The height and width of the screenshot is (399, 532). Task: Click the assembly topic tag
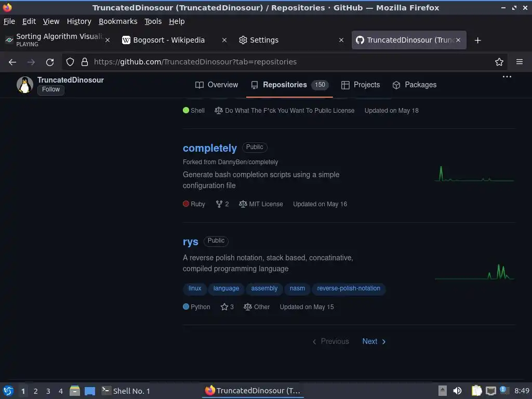coord(264,288)
